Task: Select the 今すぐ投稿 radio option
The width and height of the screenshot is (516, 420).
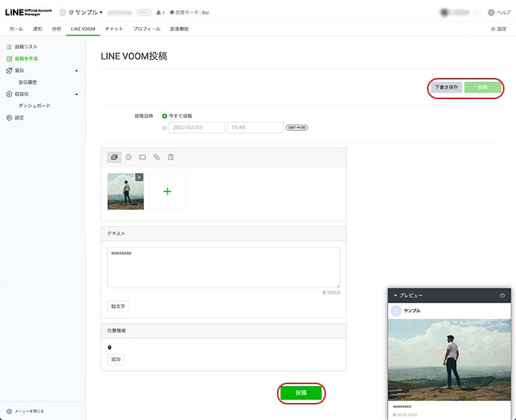Action: (164, 116)
